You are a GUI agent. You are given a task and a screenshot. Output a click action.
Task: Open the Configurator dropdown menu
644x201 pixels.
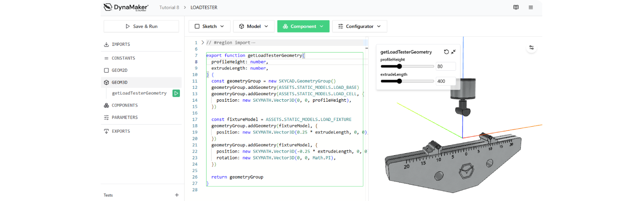pos(359,27)
